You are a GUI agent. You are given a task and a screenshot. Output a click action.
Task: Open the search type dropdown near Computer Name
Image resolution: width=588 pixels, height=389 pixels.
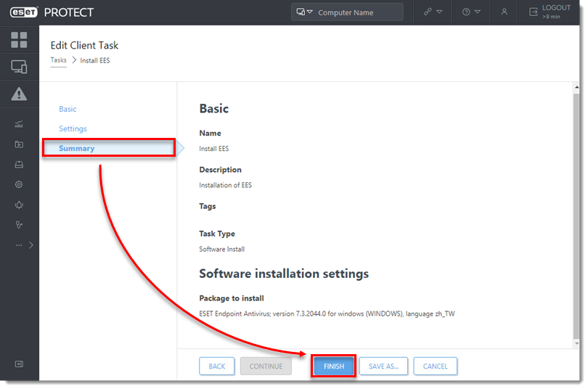coord(304,12)
